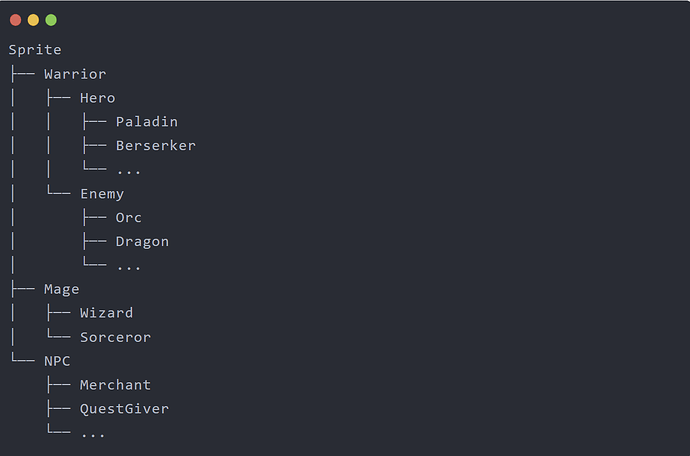
Task: Click the Berserker entry
Action: 156,146
